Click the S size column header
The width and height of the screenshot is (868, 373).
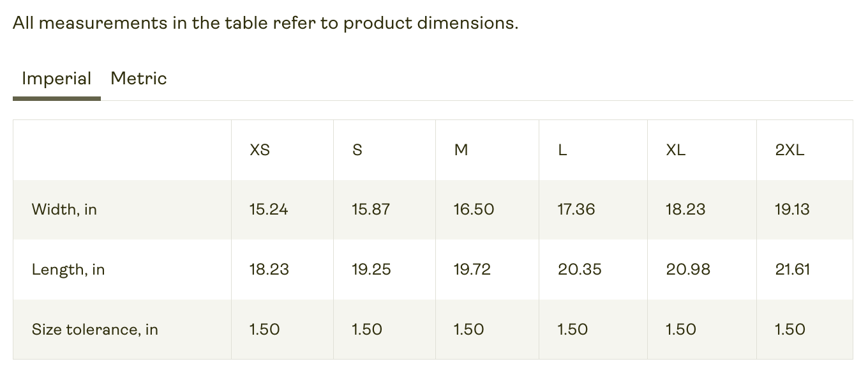[357, 150]
